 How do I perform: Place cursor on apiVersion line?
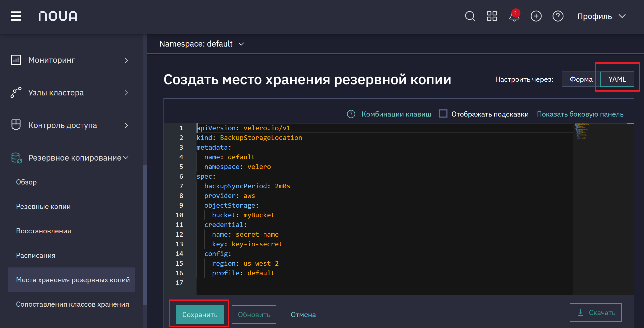[x=243, y=128]
